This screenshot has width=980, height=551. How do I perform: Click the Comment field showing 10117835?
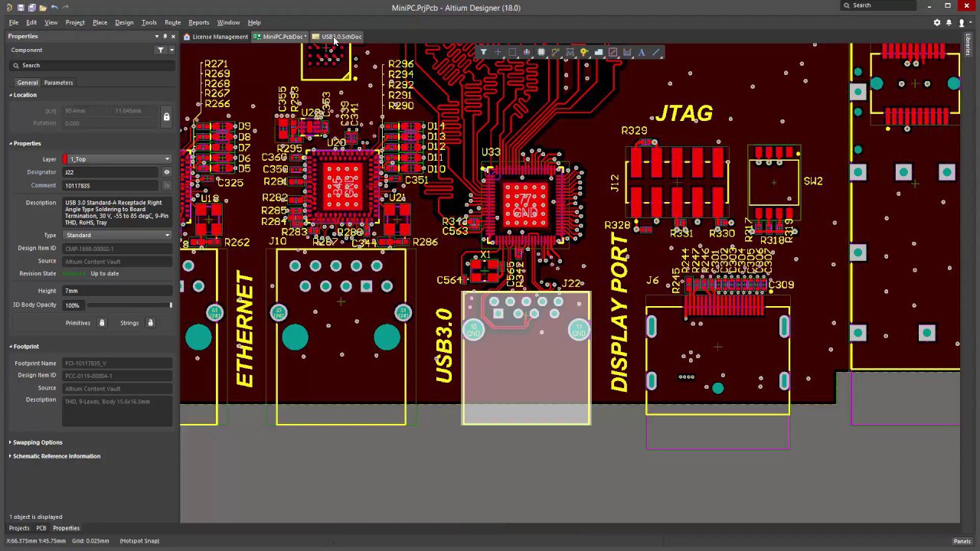pyautogui.click(x=111, y=185)
